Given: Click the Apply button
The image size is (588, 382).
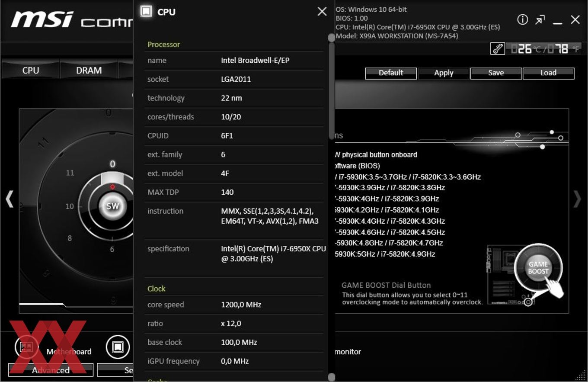Looking at the screenshot, I should pos(444,73).
